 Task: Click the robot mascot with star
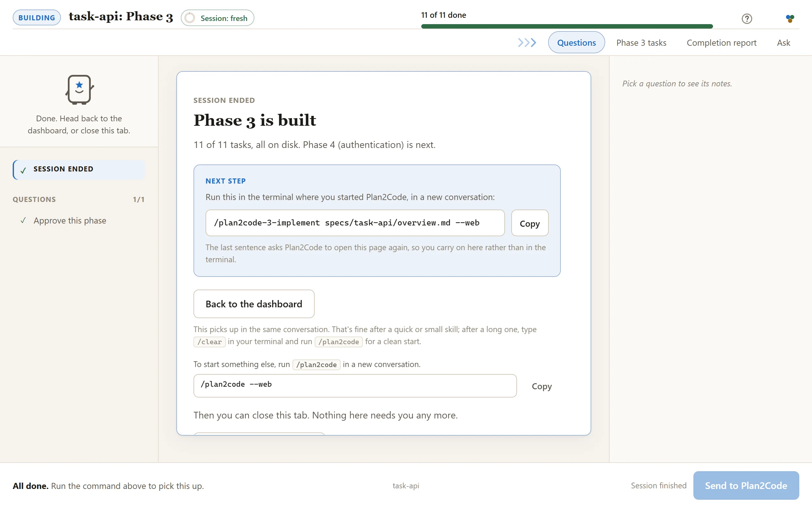[79, 90]
